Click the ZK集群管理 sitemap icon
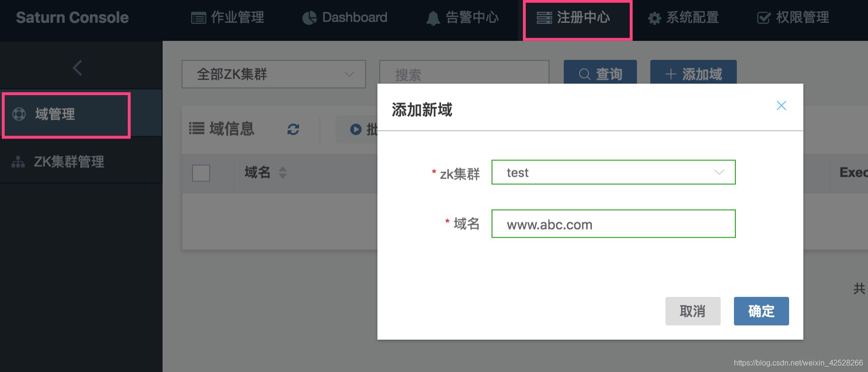This screenshot has height=372, width=868. click(18, 162)
